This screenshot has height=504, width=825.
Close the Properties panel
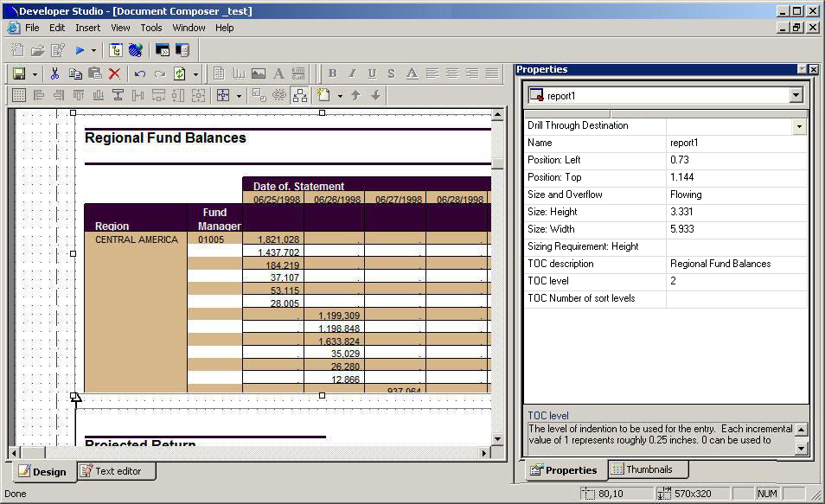click(814, 69)
